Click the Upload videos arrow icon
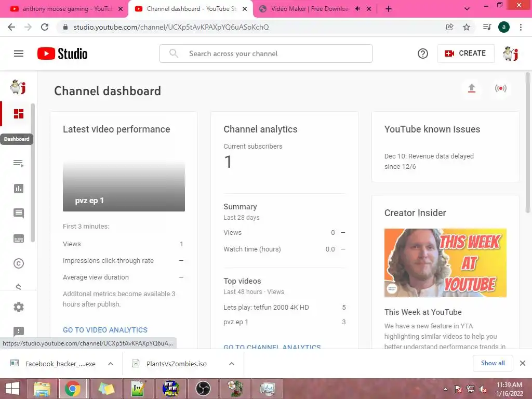Screen dimensions: 532x399 (x=472, y=88)
